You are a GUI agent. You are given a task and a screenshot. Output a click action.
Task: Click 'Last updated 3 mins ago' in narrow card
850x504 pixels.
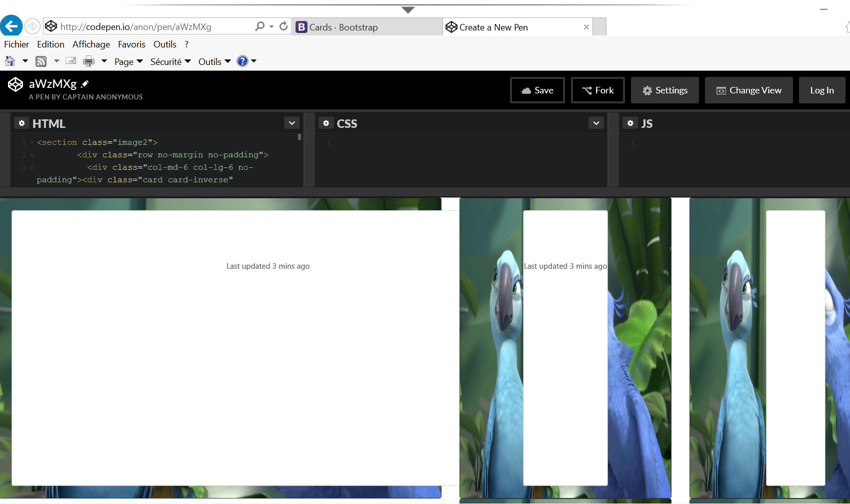point(565,266)
